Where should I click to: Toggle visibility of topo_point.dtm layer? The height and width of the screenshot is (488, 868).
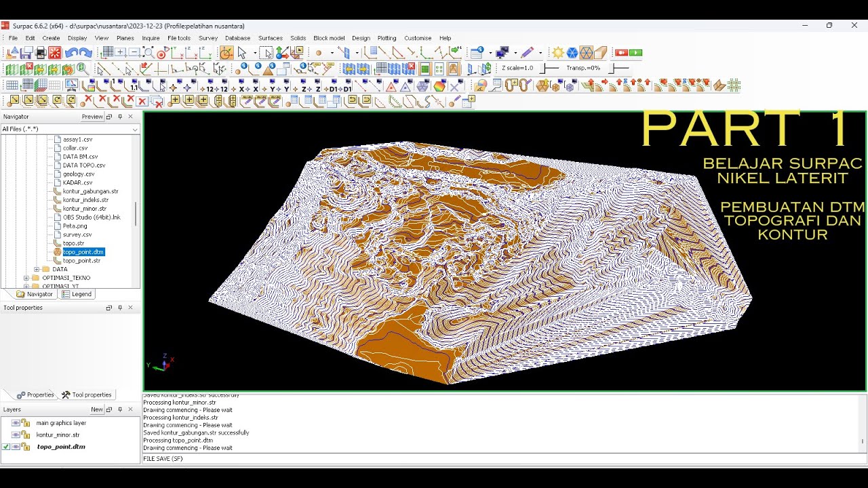[16, 447]
